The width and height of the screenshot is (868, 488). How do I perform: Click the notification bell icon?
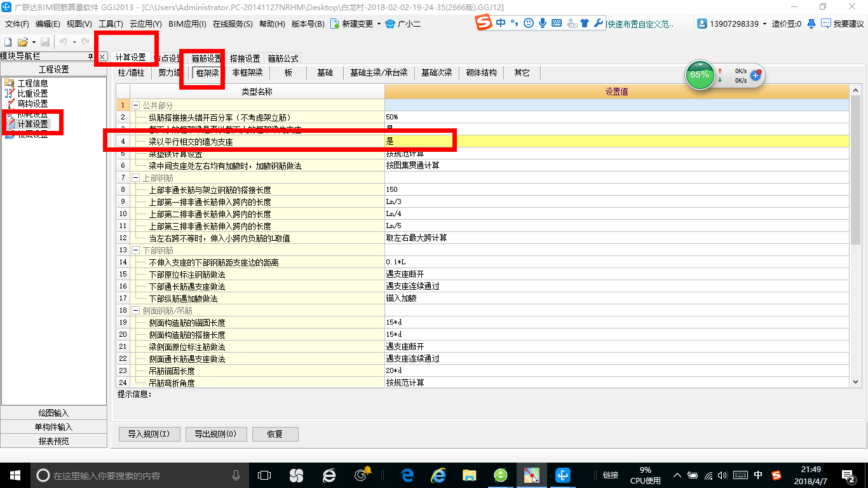point(811,24)
